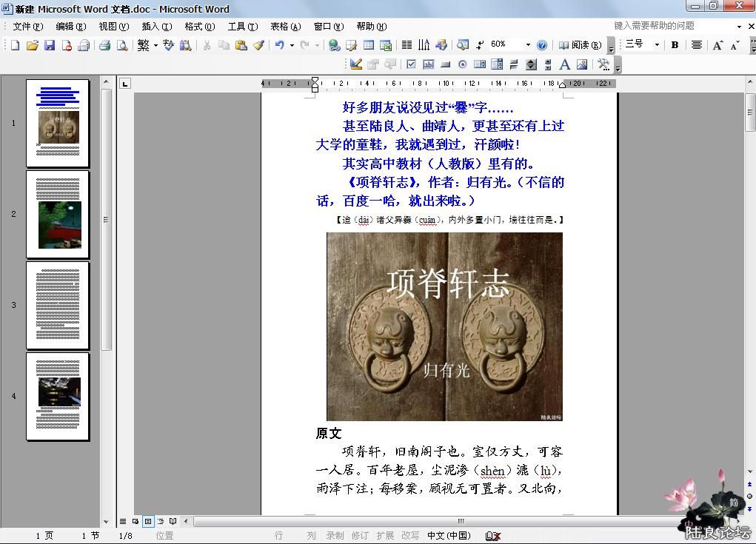This screenshot has height=544, width=756.
Task: Insert a checkbox control from Control Toolbox
Action: click(x=411, y=64)
